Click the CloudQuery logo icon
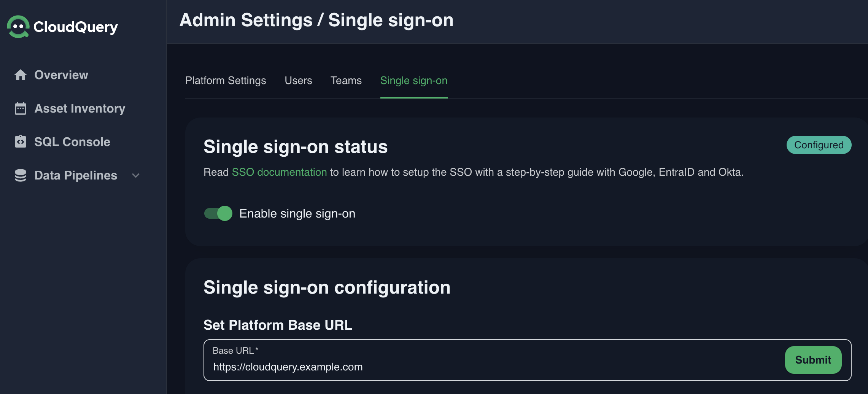Image resolution: width=868 pixels, height=394 pixels. pyautogui.click(x=18, y=27)
